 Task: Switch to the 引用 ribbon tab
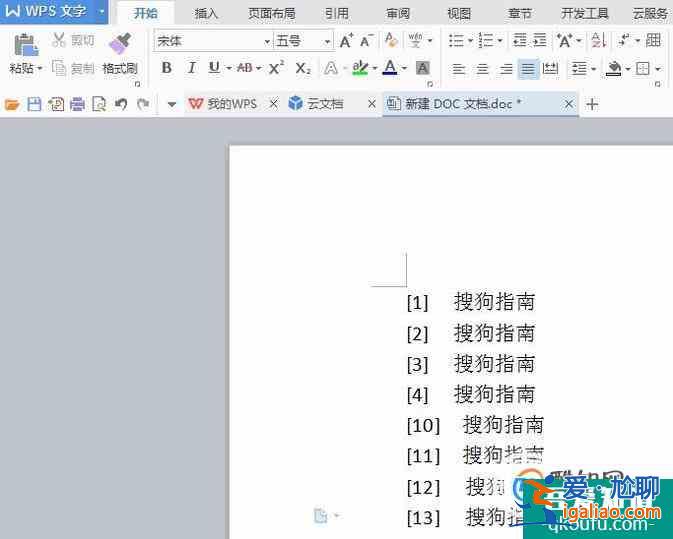pos(336,13)
